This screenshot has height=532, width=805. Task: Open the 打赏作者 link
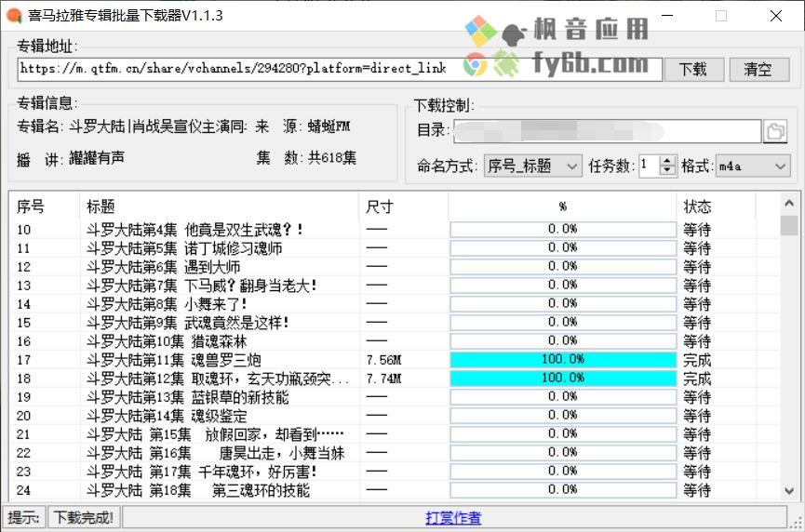(453, 518)
